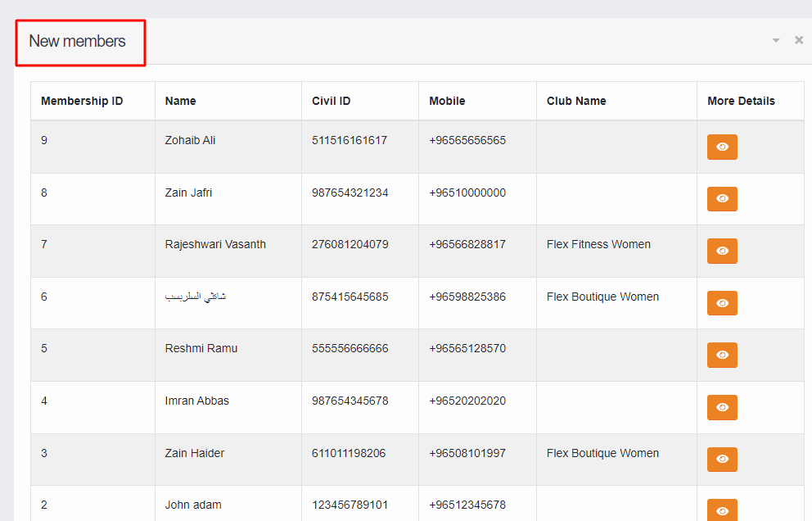Click the New members title

(x=78, y=41)
